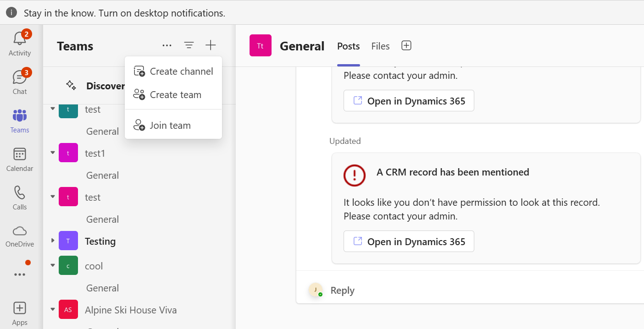Open Chat from the left rail

point(19,78)
